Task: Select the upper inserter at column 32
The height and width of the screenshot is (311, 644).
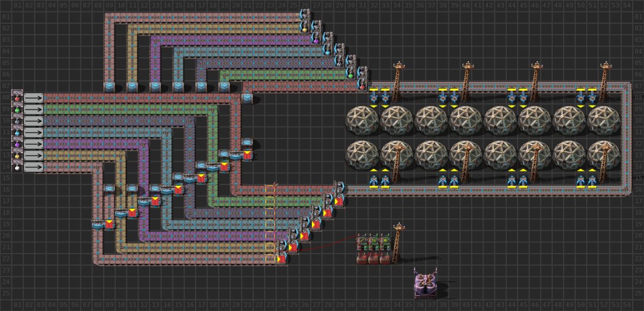Action: point(374,98)
